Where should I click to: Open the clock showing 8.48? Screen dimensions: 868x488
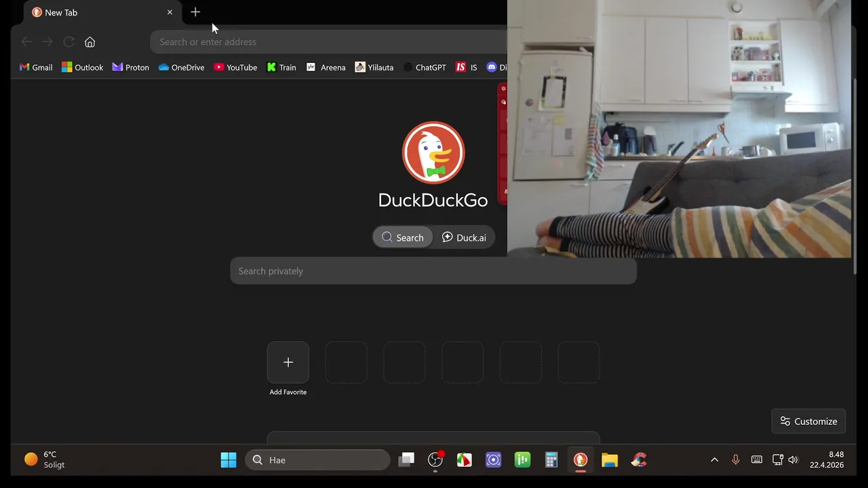pos(827,460)
